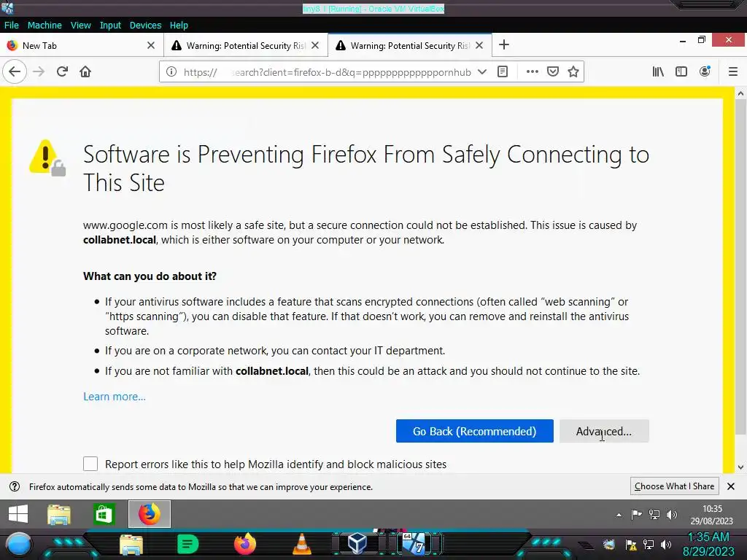This screenshot has height=560, width=747.
Task: Click the host volume tray icon
Action: point(666,545)
